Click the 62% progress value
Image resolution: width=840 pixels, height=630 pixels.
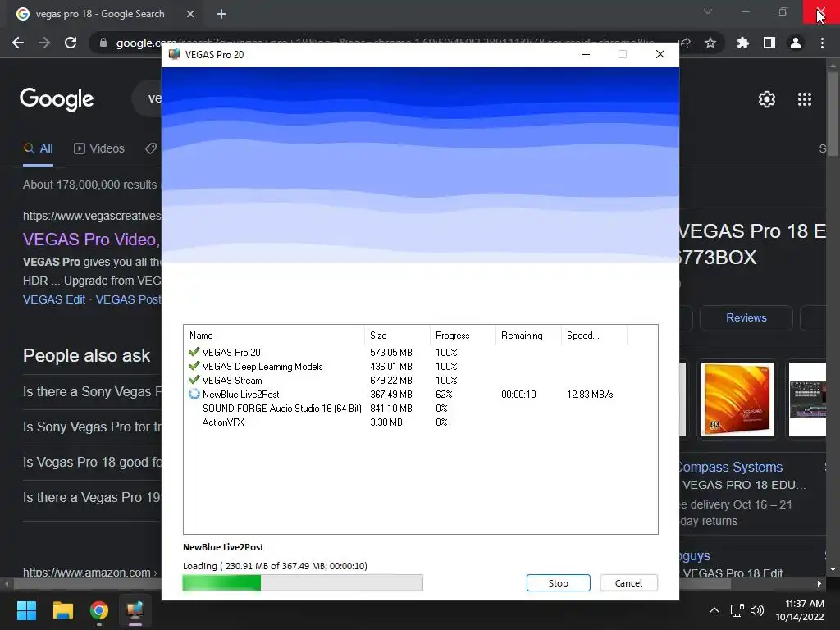coord(444,395)
